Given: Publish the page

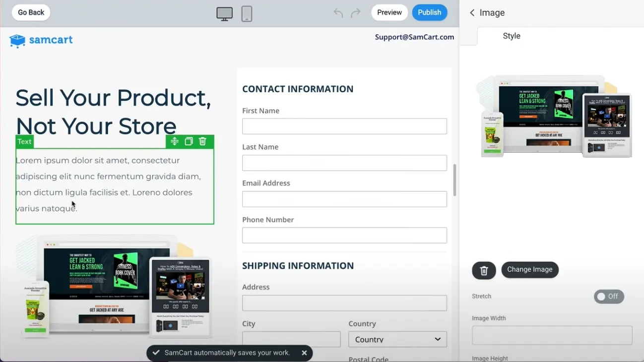Looking at the screenshot, I should [x=430, y=12].
